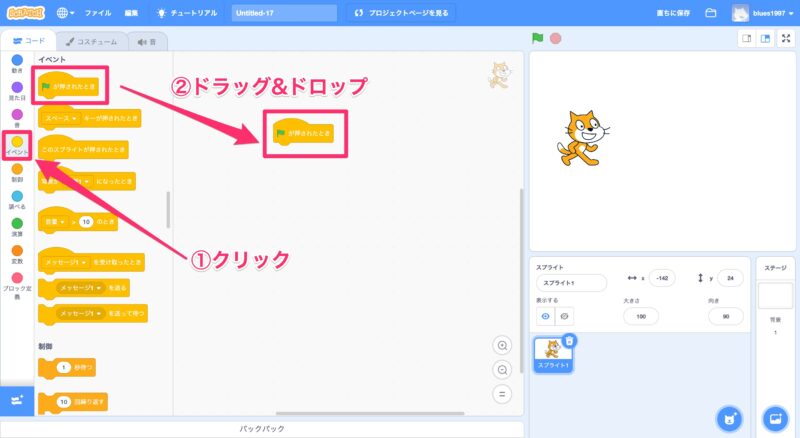Open the add extension button
This screenshot has height=438, width=800.
click(17, 400)
